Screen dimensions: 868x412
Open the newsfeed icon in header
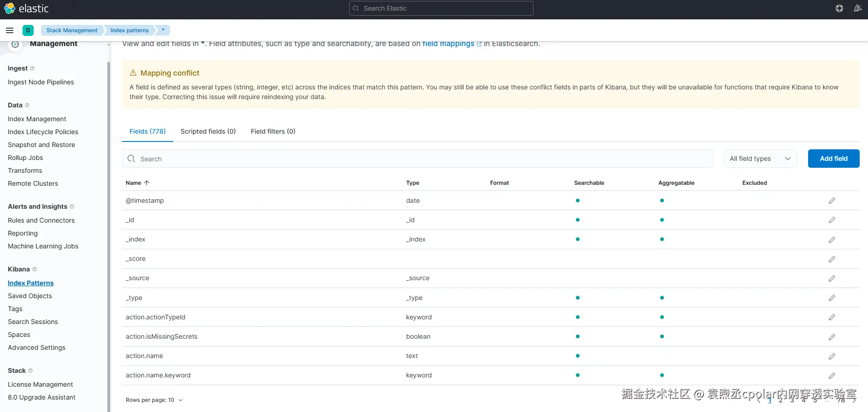tap(857, 8)
